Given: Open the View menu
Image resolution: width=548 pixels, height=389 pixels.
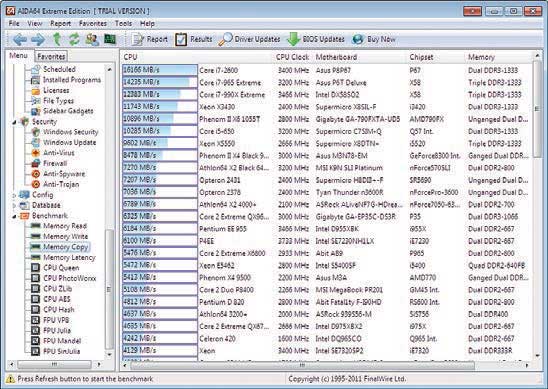Looking at the screenshot, I should coord(35,23).
